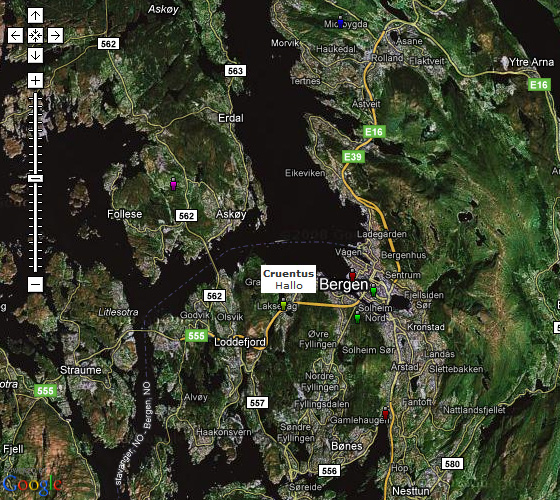Click the 556 road shield

[x=329, y=471]
